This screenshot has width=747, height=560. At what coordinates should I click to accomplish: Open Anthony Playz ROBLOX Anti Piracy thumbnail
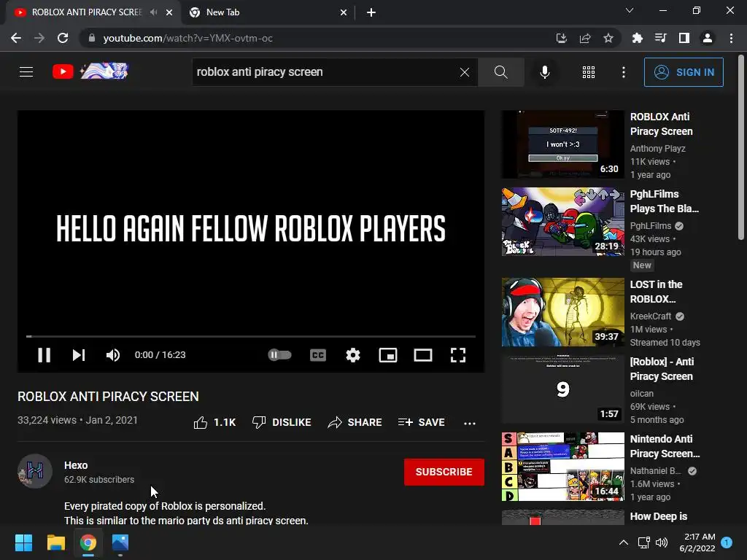pyautogui.click(x=562, y=144)
